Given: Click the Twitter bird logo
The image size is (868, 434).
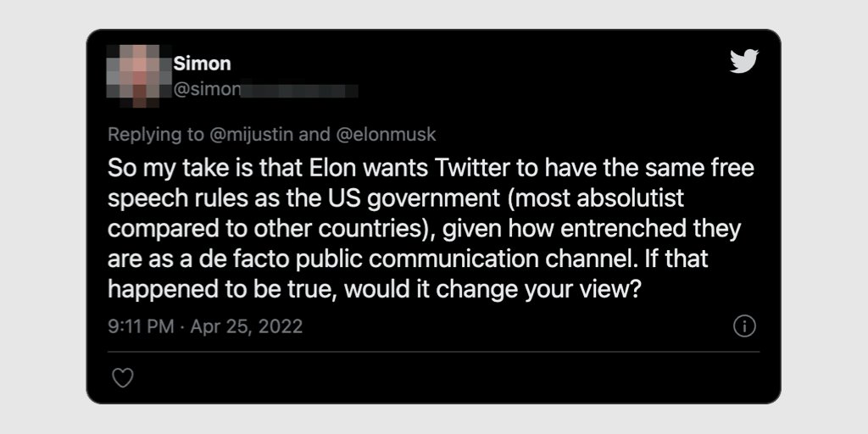Looking at the screenshot, I should click(743, 61).
